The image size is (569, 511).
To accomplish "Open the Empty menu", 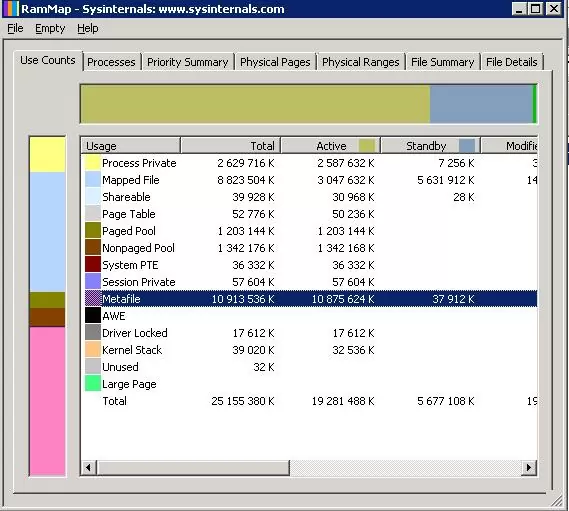I will tap(50, 28).
